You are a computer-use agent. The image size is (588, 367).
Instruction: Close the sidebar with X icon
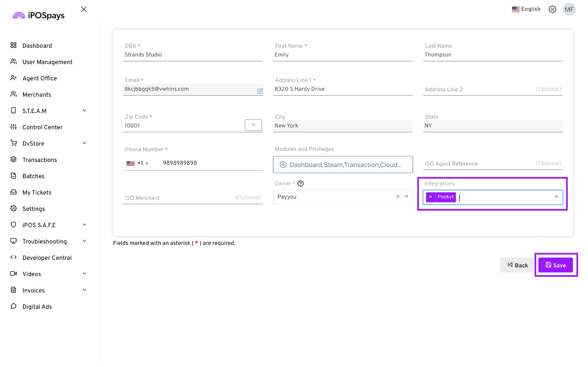84,9
